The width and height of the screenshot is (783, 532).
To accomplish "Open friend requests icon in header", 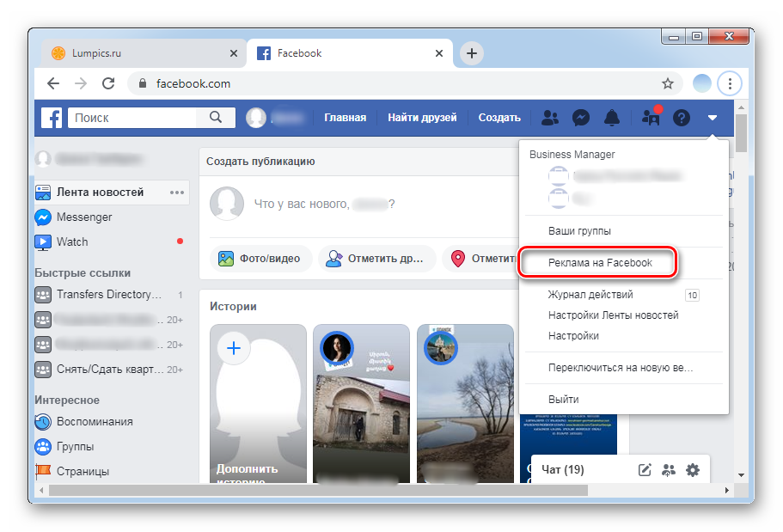I will coord(551,118).
